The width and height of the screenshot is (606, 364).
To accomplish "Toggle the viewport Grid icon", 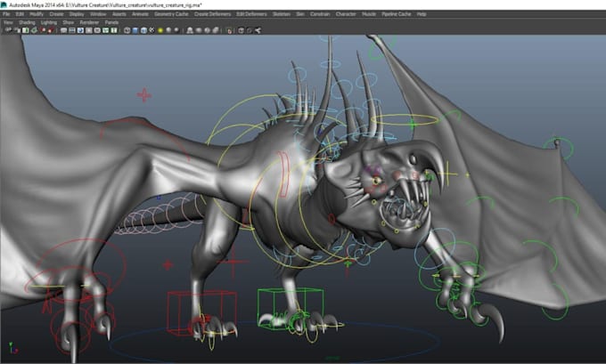I will click(x=64, y=30).
